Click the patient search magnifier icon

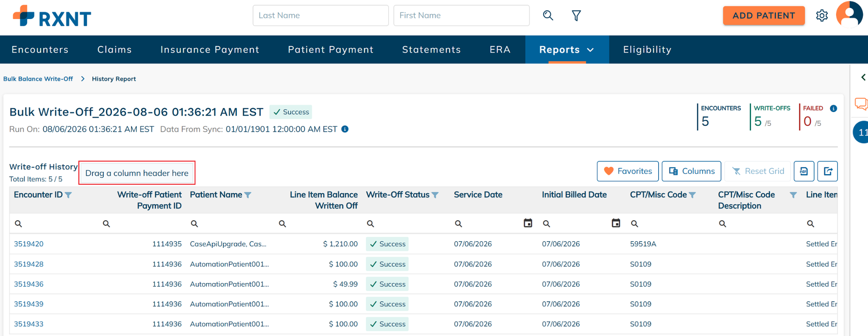548,16
